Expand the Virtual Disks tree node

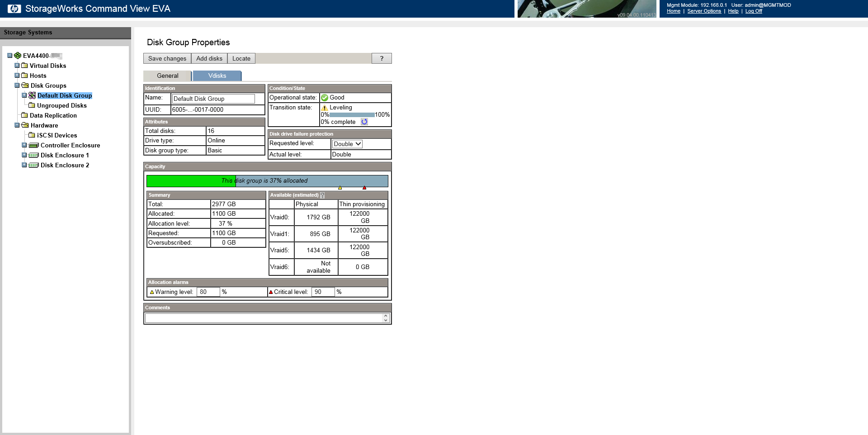coord(17,66)
